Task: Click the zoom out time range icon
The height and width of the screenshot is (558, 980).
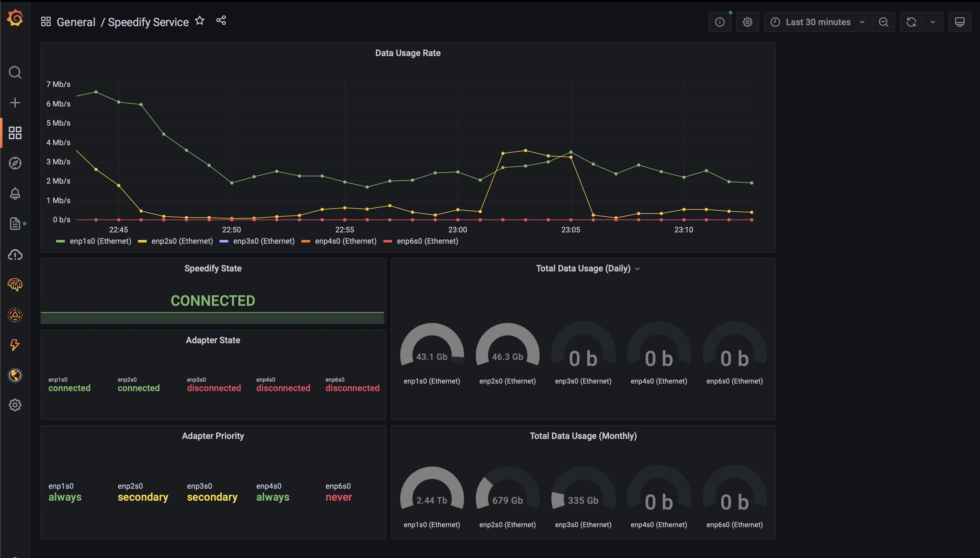Action: pyautogui.click(x=883, y=22)
